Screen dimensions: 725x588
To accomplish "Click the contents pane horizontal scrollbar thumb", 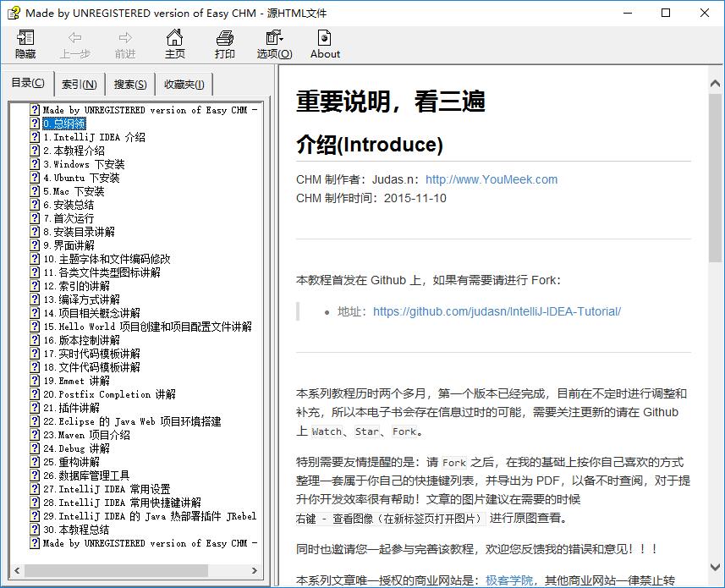I will (x=116, y=570).
